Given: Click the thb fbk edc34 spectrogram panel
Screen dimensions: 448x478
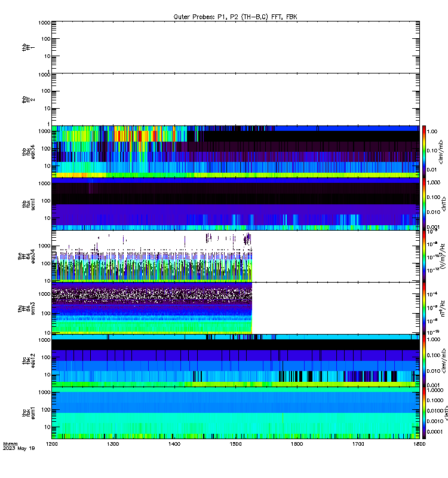Looking at the screenshot, I should [x=235, y=152].
